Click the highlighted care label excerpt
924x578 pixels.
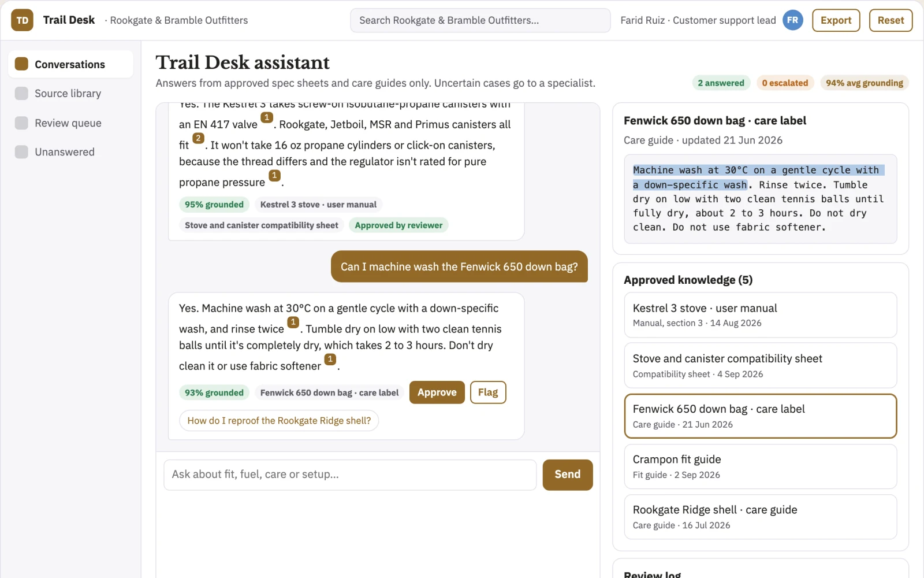(758, 177)
